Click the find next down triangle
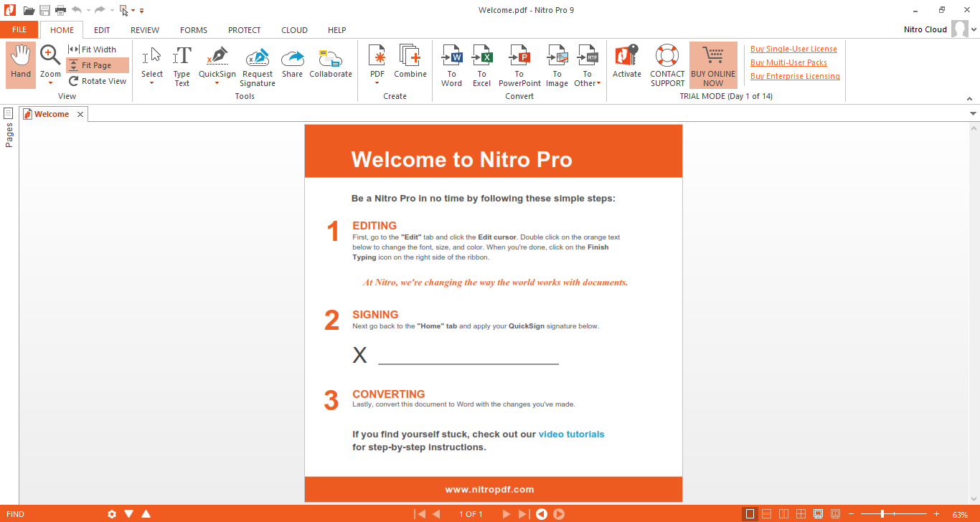This screenshot has height=522, width=980. tap(129, 513)
